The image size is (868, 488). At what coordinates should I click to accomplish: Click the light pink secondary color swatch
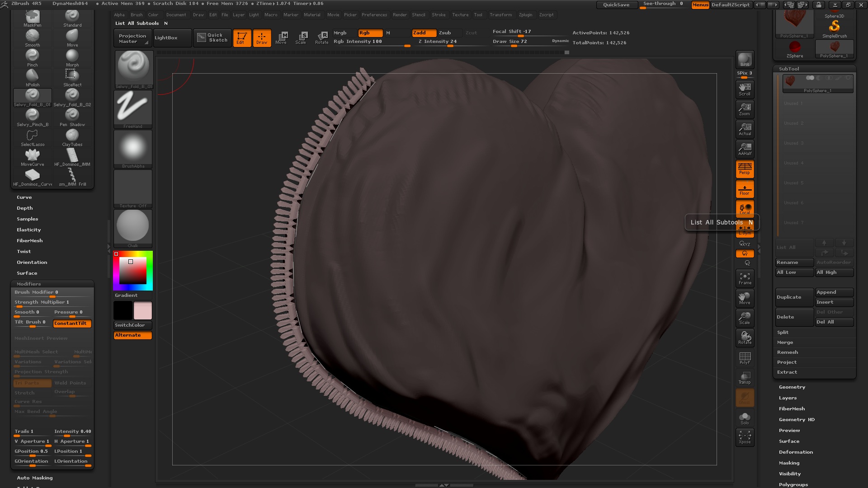pyautogui.click(x=143, y=311)
